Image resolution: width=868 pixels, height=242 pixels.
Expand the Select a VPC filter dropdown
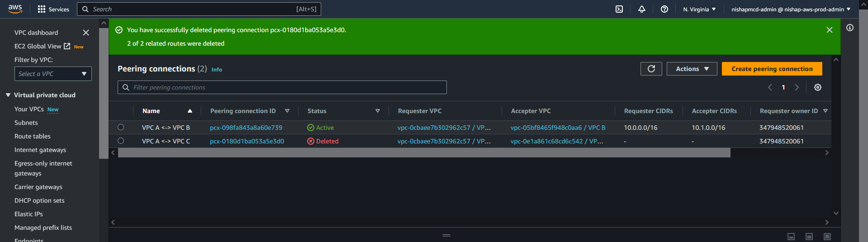[x=53, y=74]
